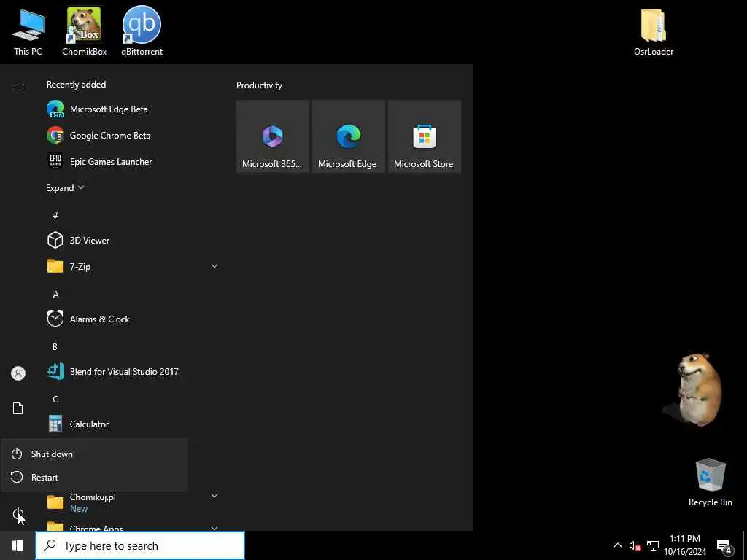Open the Start menu hamburger icon
Viewport: 747px width, 560px height.
(x=18, y=85)
